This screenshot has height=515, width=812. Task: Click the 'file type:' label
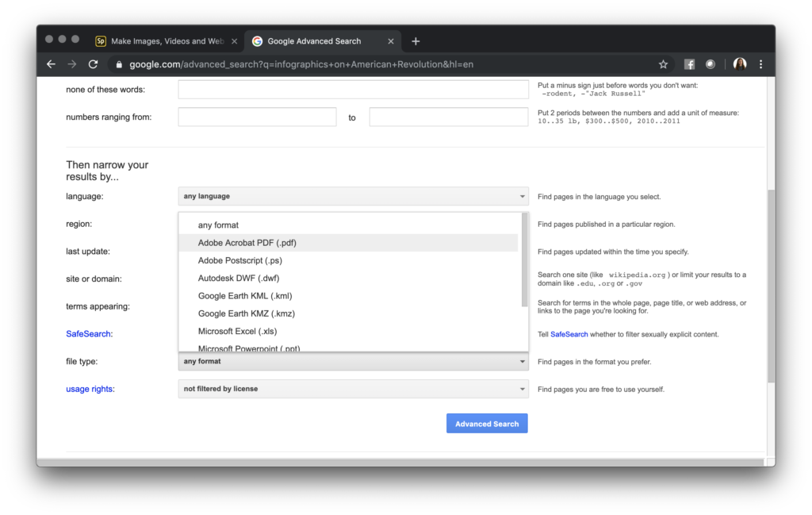(82, 361)
